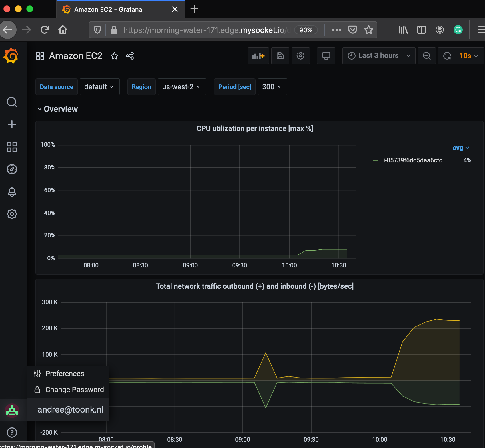Screen dimensions: 485x448
Task: Reload the browser page
Action: (x=45, y=30)
